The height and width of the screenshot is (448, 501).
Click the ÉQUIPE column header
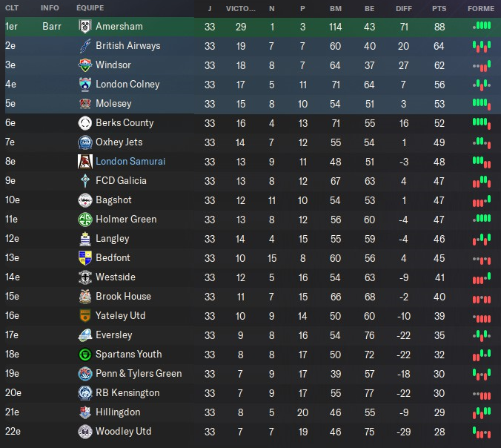point(90,8)
